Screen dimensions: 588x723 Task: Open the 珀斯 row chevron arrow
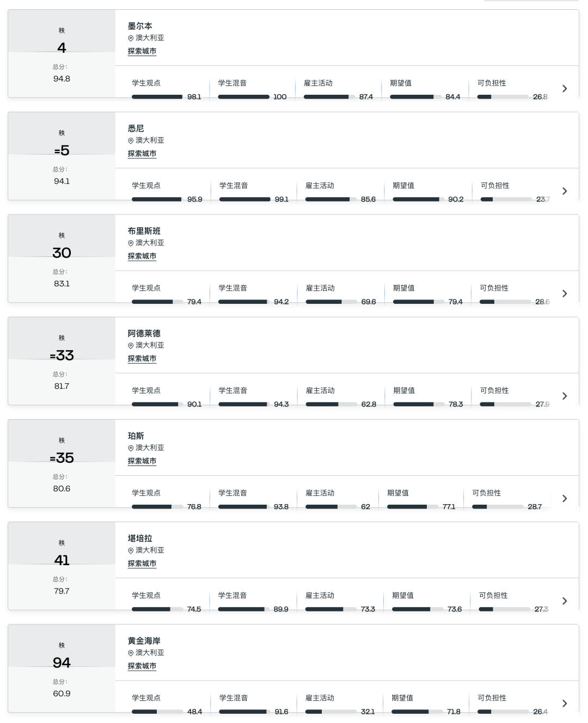click(565, 499)
